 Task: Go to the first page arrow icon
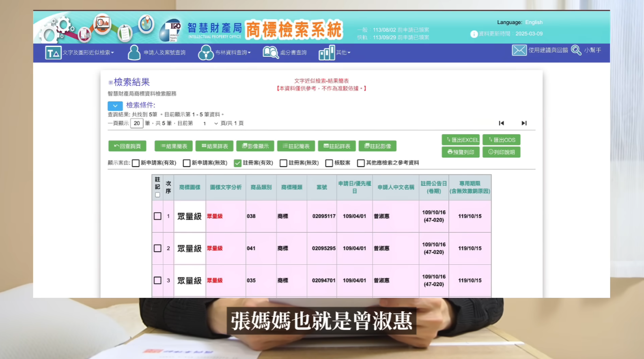[501, 123]
